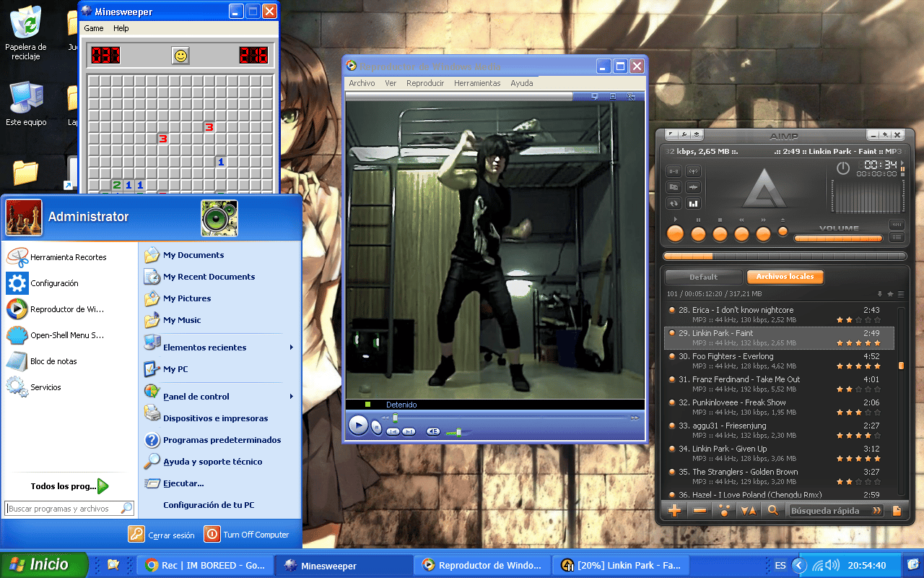Expand the Panel de control submenu
This screenshot has height=578, width=924.
click(219, 397)
